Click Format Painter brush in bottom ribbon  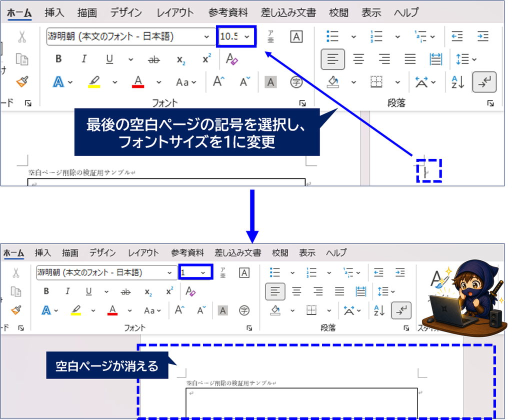15,310
